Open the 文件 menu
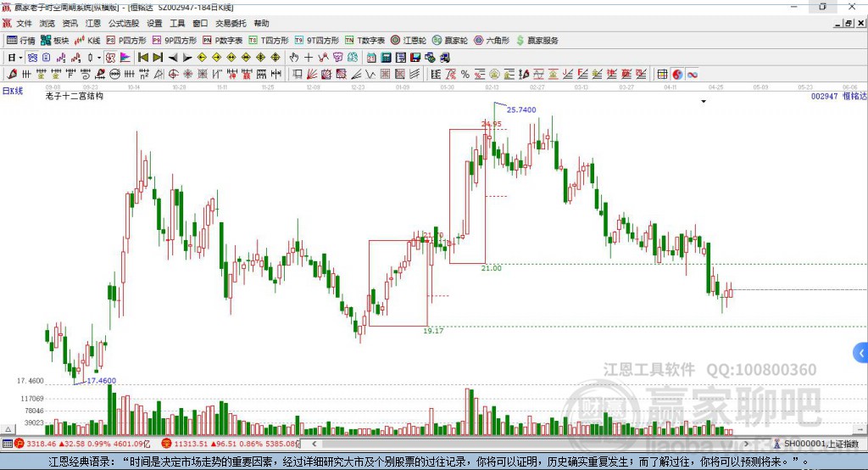The height and width of the screenshot is (470, 868). click(24, 23)
